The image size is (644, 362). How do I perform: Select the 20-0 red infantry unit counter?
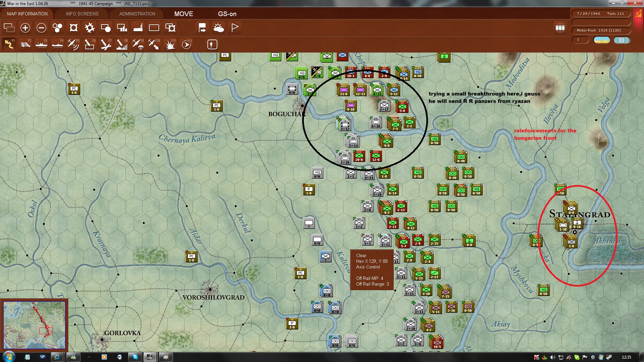pyautogui.click(x=359, y=156)
